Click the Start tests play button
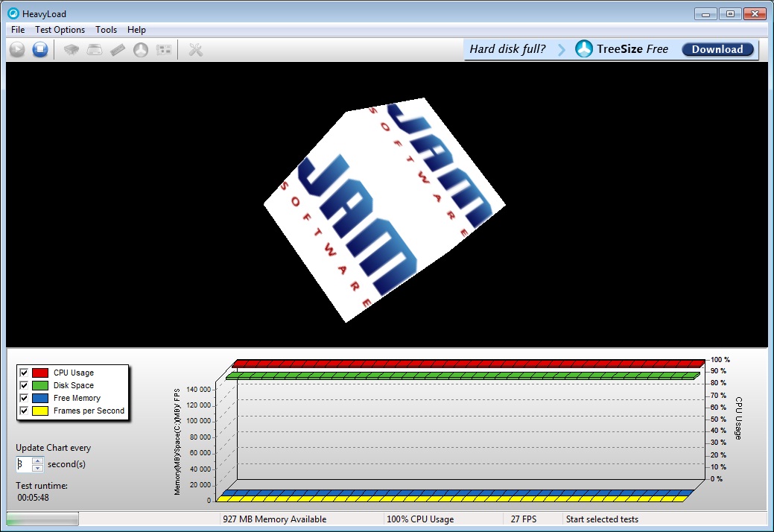This screenshot has width=774, height=532. tap(17, 49)
